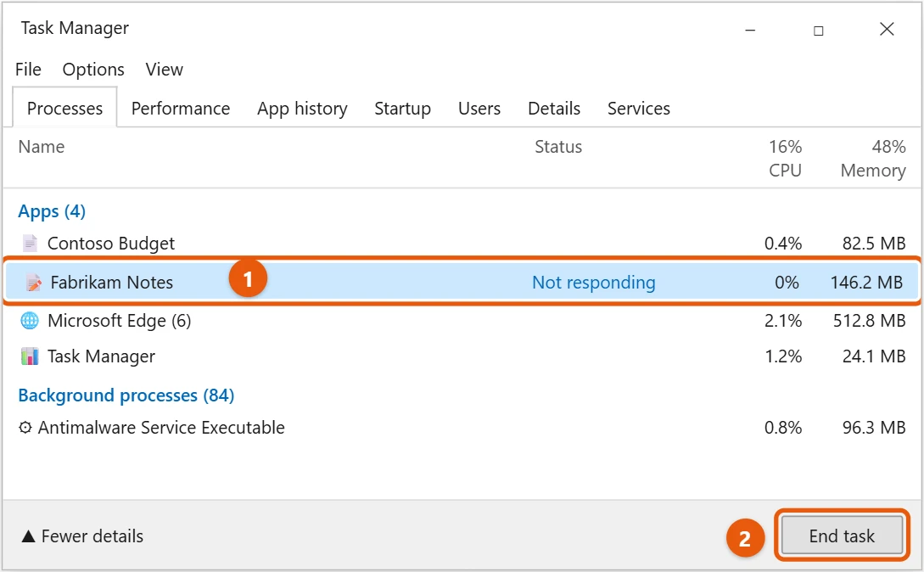Image resolution: width=924 pixels, height=572 pixels.
Task: Open the App history tab
Action: click(x=302, y=109)
